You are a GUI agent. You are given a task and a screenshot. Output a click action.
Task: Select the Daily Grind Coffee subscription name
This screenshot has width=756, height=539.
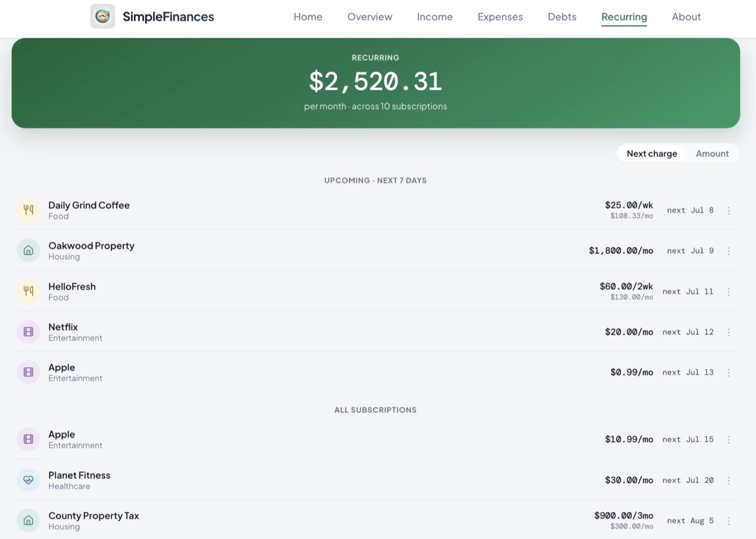89,205
